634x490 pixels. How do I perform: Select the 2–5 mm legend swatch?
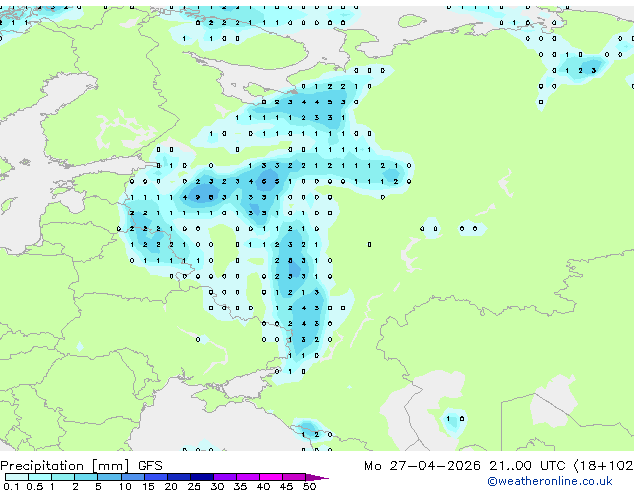86,477
